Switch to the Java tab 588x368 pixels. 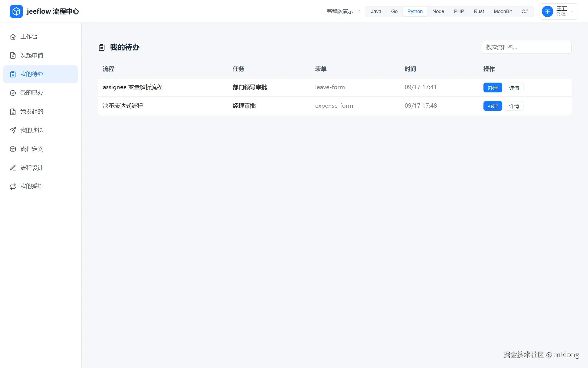tap(376, 11)
